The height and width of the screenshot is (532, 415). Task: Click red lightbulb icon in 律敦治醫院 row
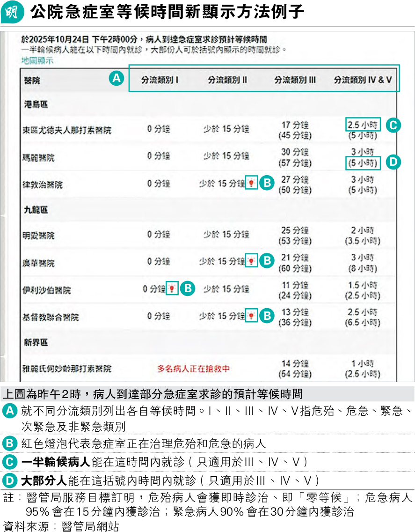[251, 183]
